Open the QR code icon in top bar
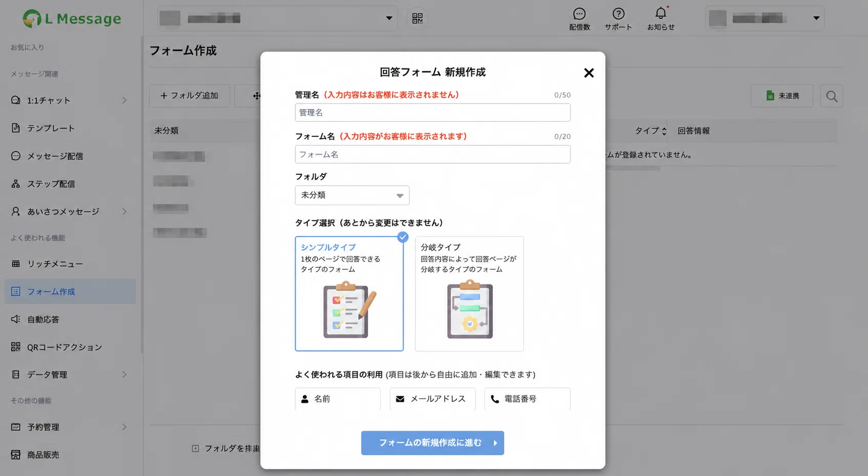This screenshot has width=868, height=476. pos(417,18)
